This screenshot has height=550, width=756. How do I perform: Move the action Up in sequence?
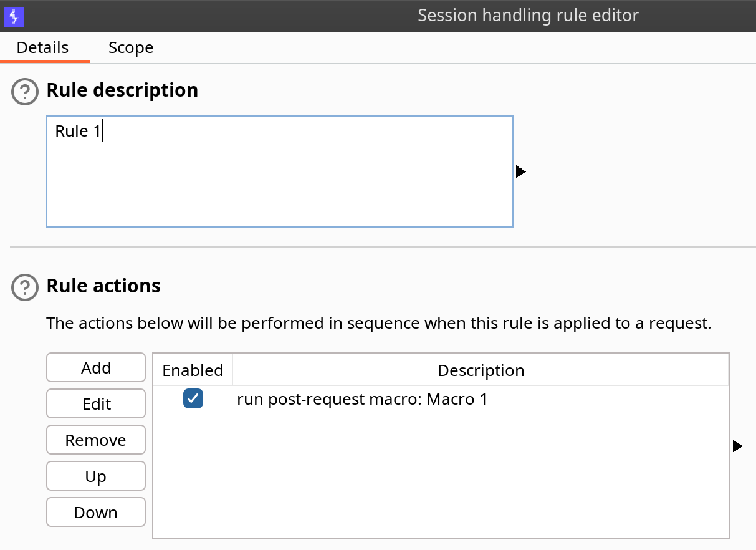(96, 476)
